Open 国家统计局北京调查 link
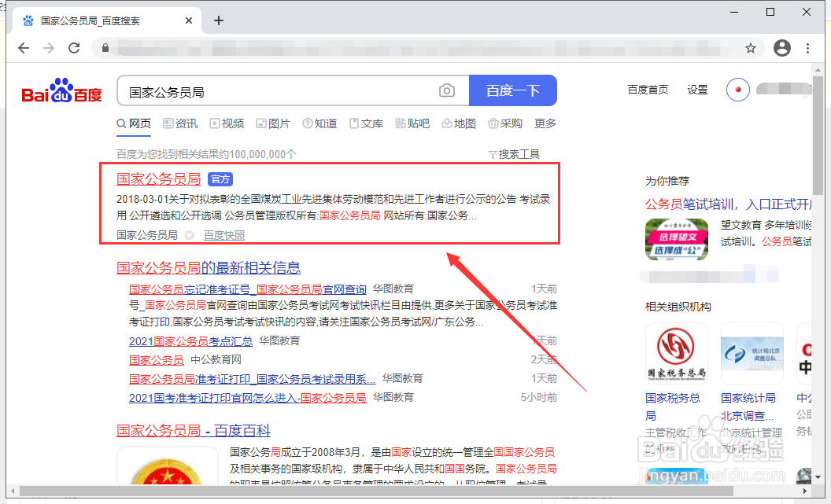Screen dimensions: 831x504 tap(748, 407)
